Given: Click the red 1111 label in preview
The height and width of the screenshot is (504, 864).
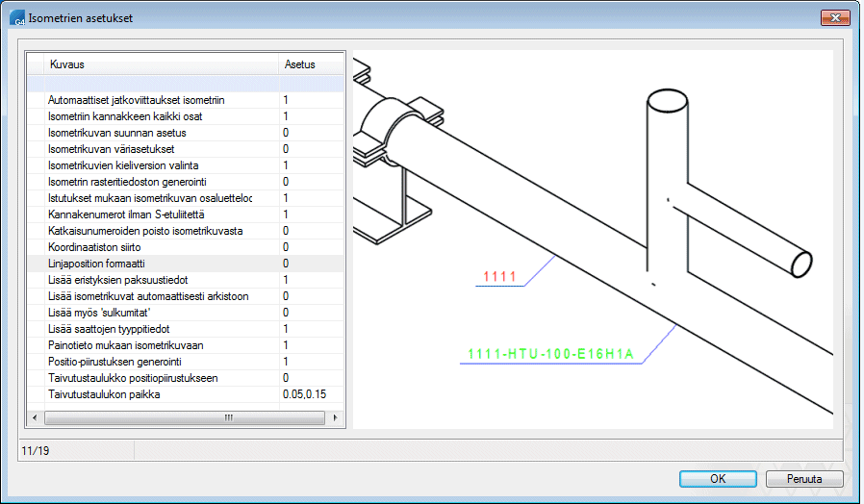Looking at the screenshot, I should click(499, 278).
